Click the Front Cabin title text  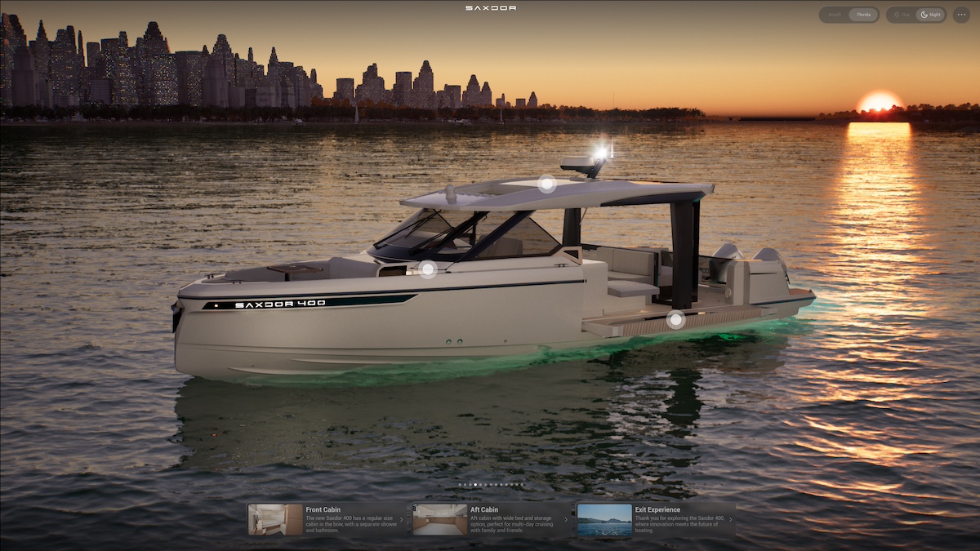click(323, 509)
